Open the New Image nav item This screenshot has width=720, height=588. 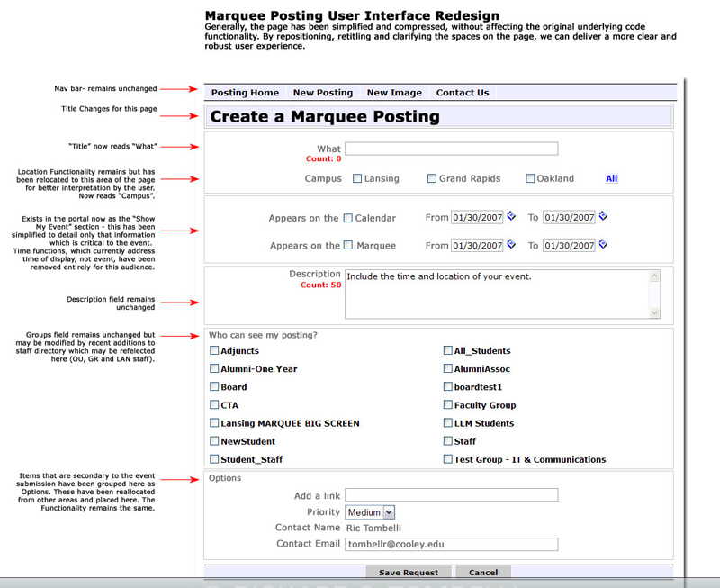tap(394, 93)
